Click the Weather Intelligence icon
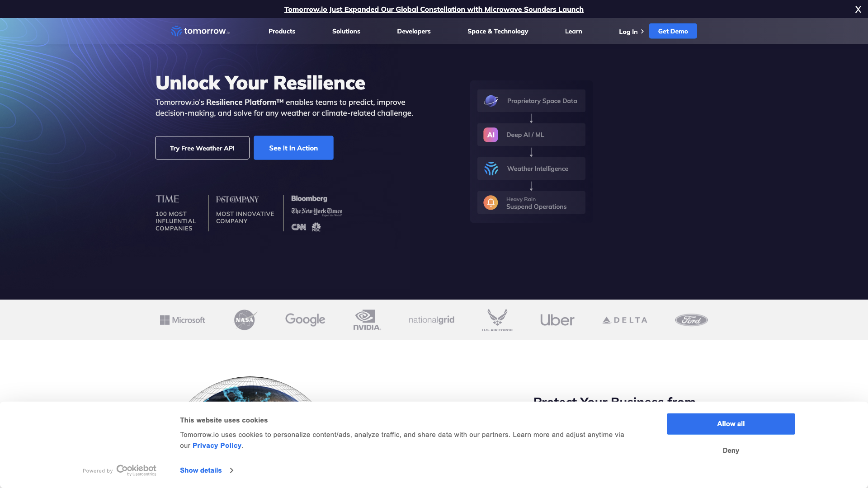This screenshot has width=868, height=488. click(x=490, y=168)
